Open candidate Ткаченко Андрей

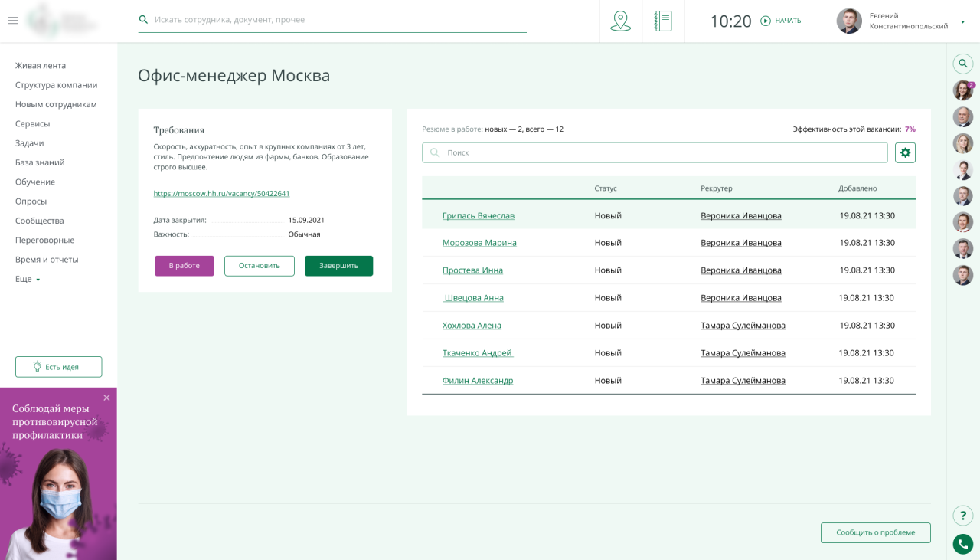pos(478,353)
